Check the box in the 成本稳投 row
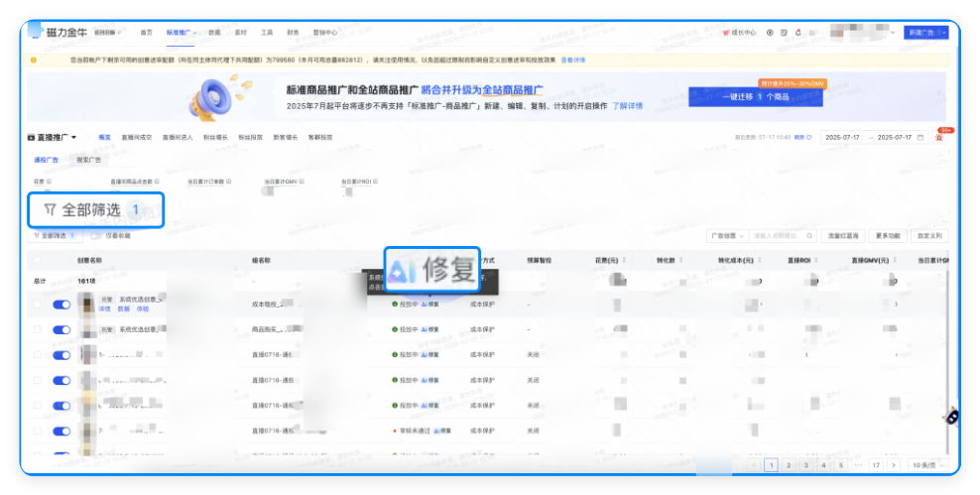 pyautogui.click(x=38, y=305)
